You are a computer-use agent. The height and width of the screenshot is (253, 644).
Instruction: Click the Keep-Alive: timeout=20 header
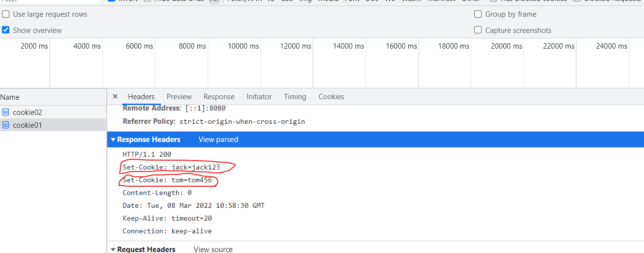167,219
